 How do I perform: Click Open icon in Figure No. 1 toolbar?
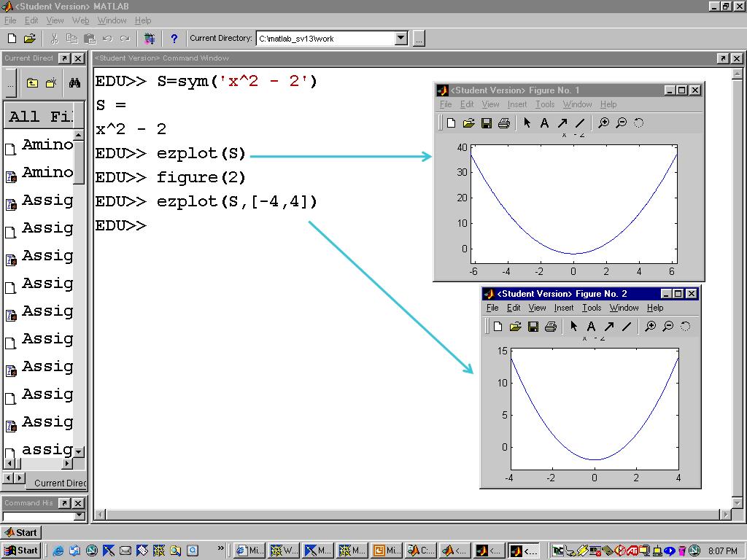click(469, 122)
